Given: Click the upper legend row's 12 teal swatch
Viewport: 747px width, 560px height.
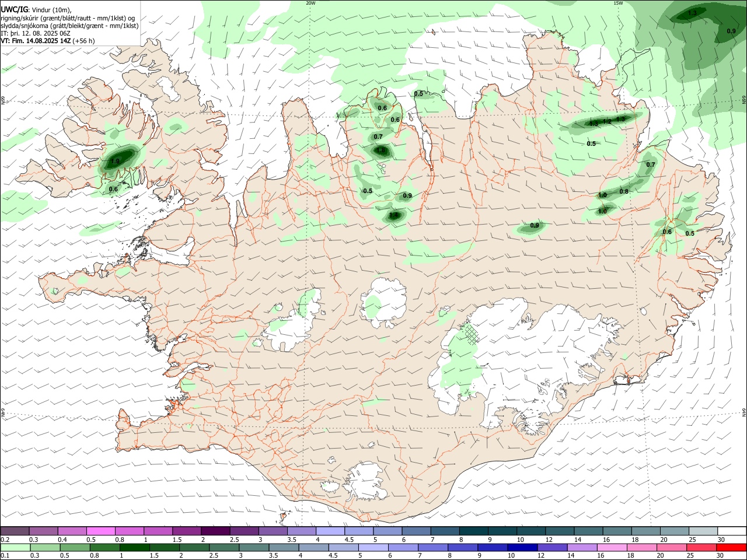Looking at the screenshot, I should [x=559, y=531].
